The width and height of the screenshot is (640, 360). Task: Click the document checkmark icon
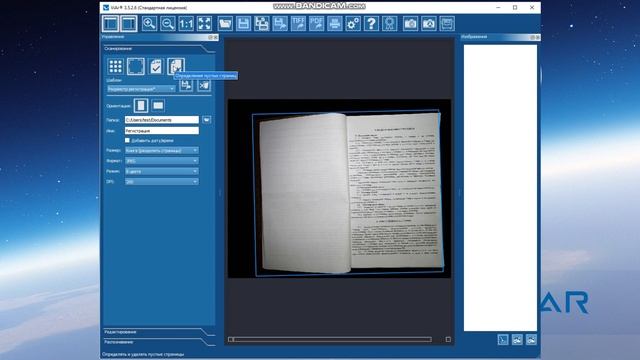point(156,66)
